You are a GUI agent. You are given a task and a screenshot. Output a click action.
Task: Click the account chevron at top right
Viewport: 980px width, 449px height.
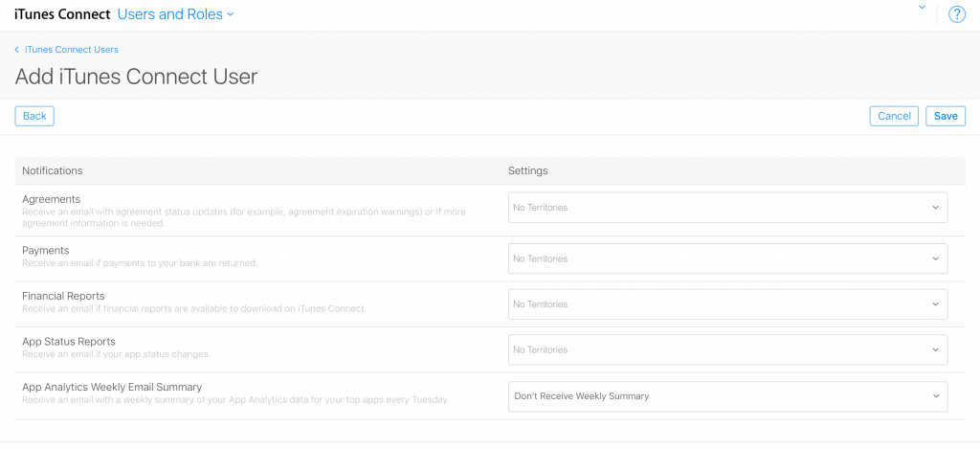(x=922, y=8)
